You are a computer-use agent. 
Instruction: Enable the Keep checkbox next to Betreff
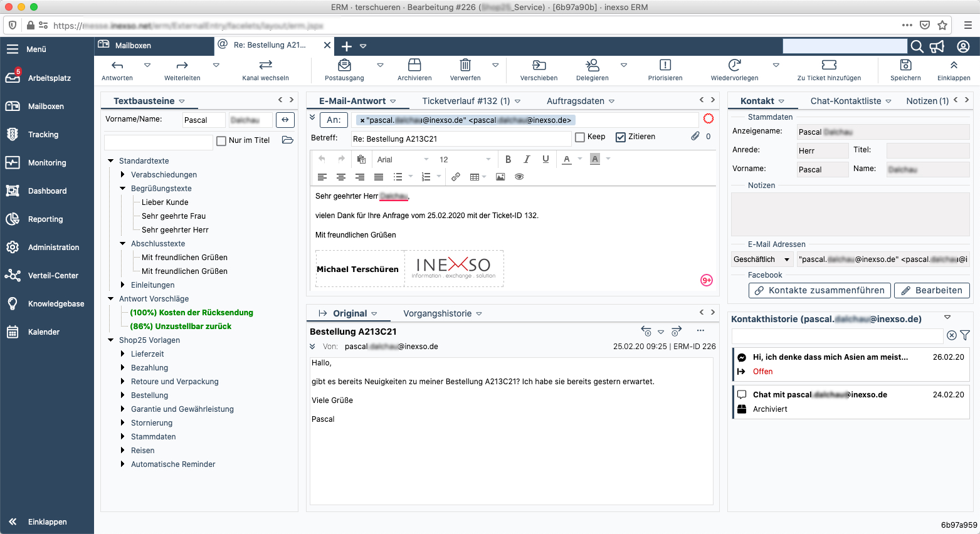579,137
